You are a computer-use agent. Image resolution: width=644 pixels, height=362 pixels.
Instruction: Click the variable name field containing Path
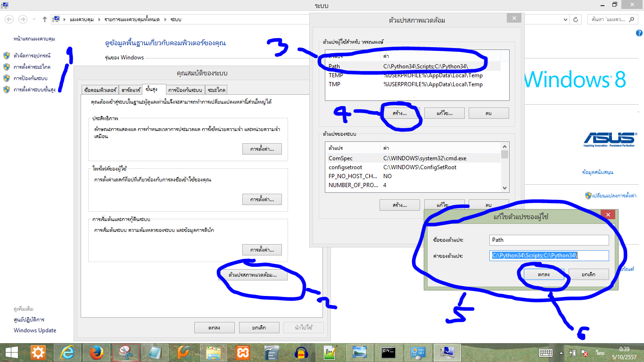(549, 240)
